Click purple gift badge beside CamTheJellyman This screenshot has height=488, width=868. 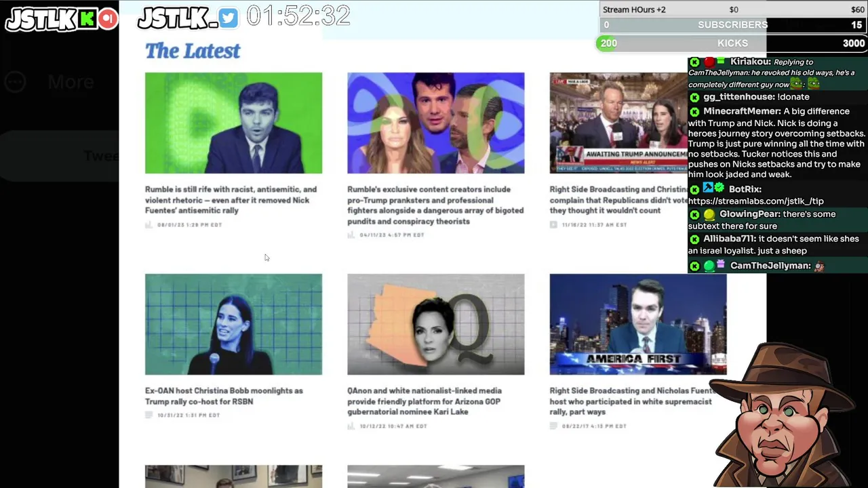(721, 264)
